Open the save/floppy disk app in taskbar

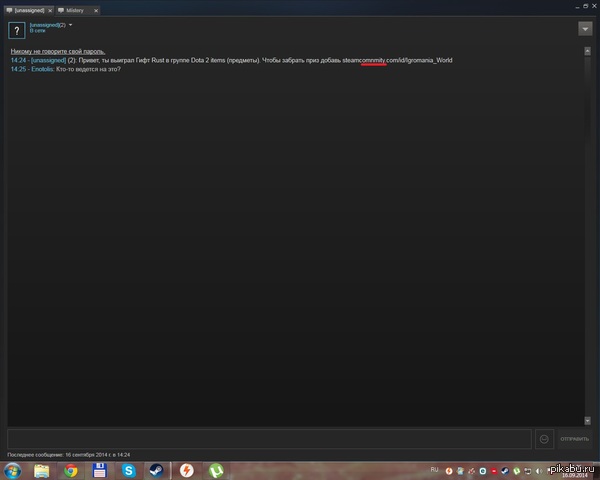click(x=99, y=470)
